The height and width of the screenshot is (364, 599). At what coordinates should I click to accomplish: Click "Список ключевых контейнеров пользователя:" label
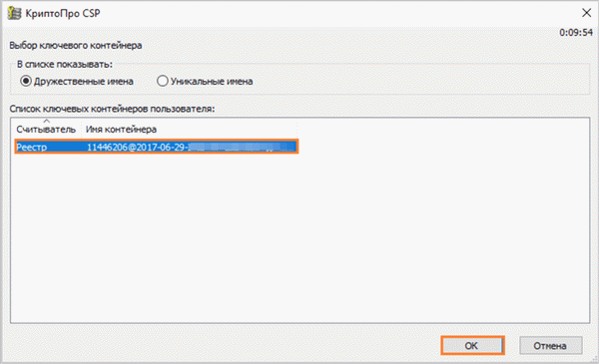pos(112,109)
